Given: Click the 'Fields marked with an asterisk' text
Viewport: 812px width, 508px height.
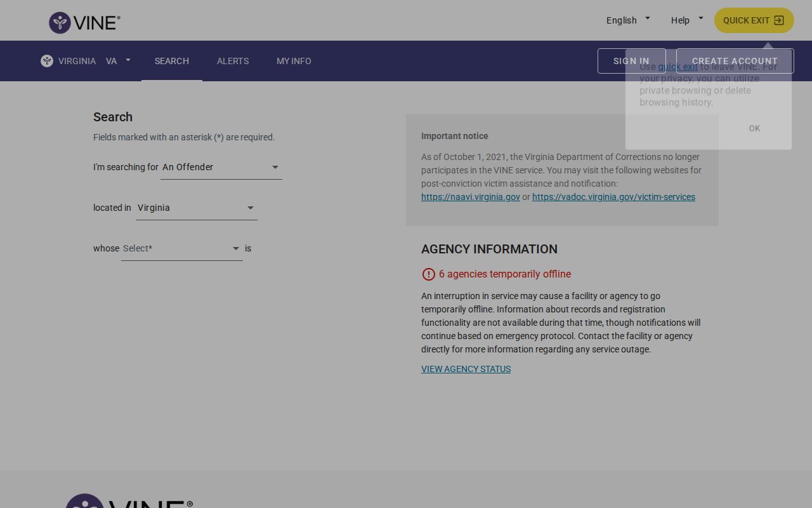Looking at the screenshot, I should point(184,137).
